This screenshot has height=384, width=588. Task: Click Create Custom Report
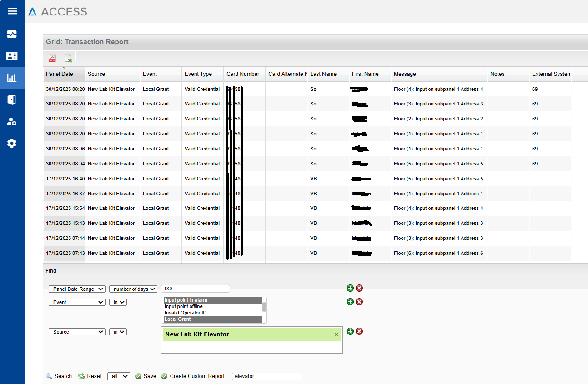pyautogui.click(x=193, y=376)
